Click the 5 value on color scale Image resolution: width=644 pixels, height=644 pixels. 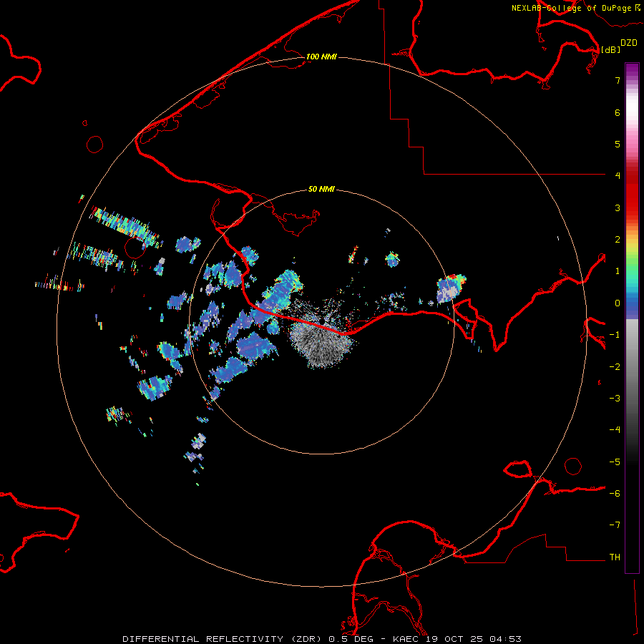618,144
